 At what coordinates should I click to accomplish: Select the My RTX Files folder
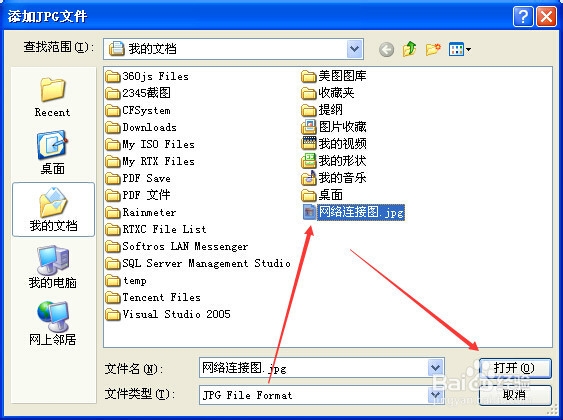(150, 161)
